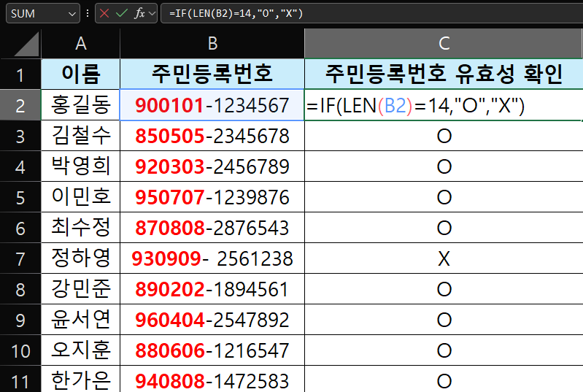Click the editing cell C2 formula text

click(x=415, y=106)
